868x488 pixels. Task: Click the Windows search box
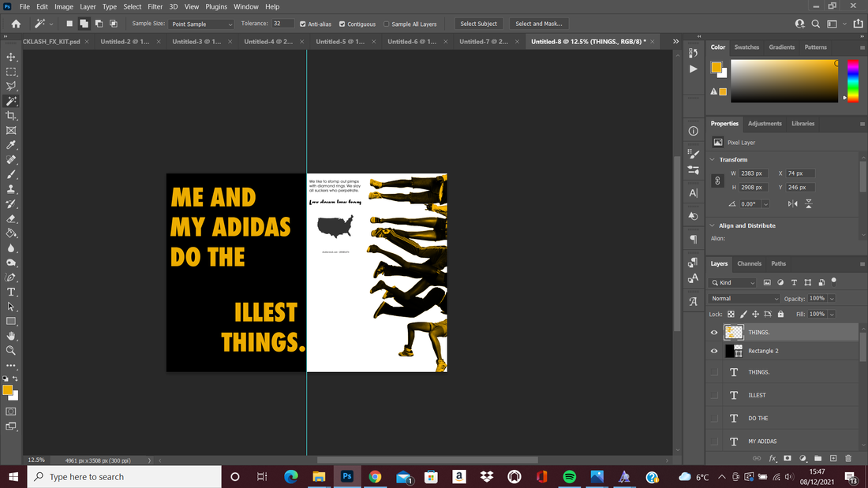coord(125,477)
